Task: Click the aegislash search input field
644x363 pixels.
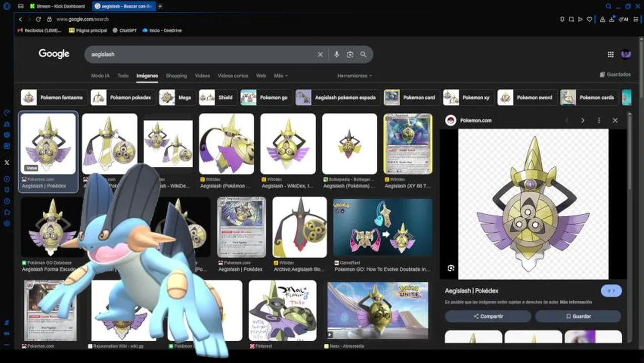Action: click(x=202, y=54)
